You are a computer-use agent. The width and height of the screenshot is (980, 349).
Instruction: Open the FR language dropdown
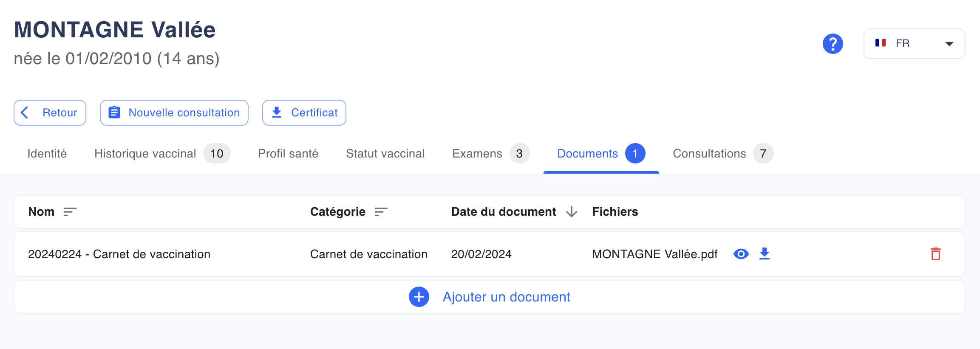[914, 44]
